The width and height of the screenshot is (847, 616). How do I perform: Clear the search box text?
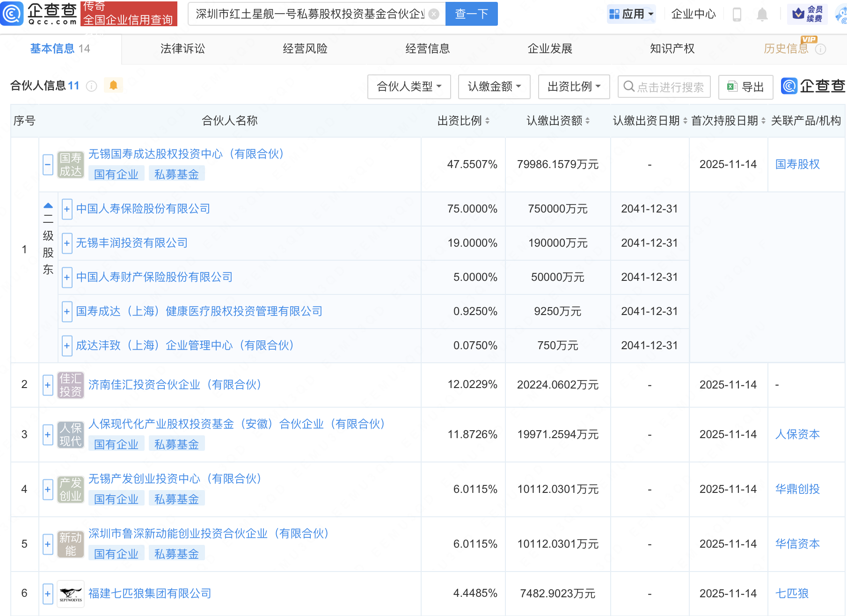(x=434, y=14)
